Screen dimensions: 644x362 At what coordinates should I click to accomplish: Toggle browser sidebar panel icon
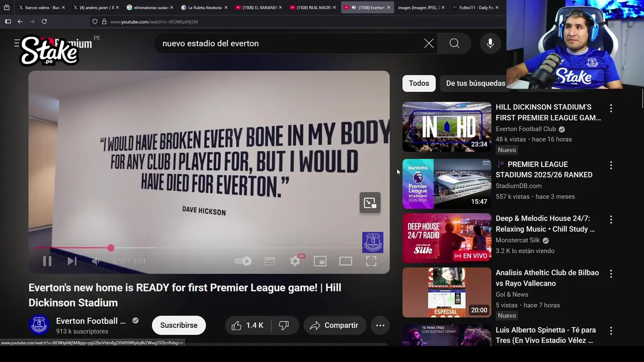tap(8, 22)
